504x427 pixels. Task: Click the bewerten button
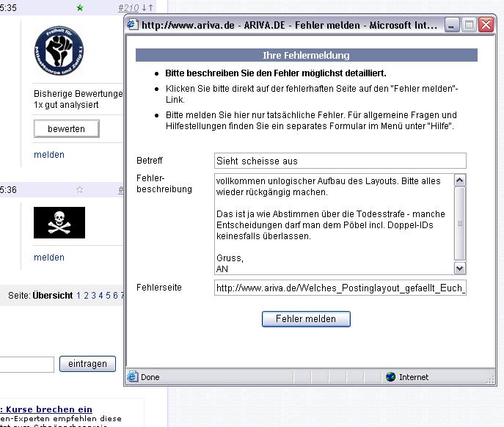(x=67, y=128)
